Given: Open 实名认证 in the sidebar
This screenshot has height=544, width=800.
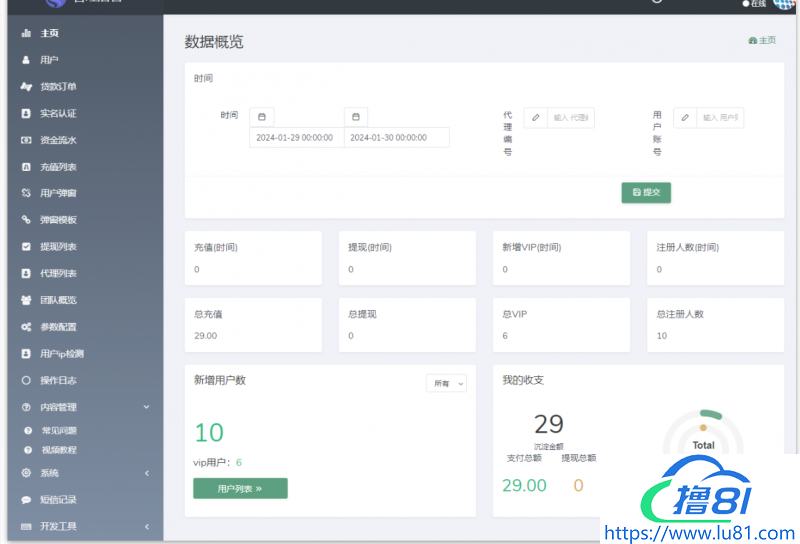Looking at the screenshot, I should tap(58, 114).
